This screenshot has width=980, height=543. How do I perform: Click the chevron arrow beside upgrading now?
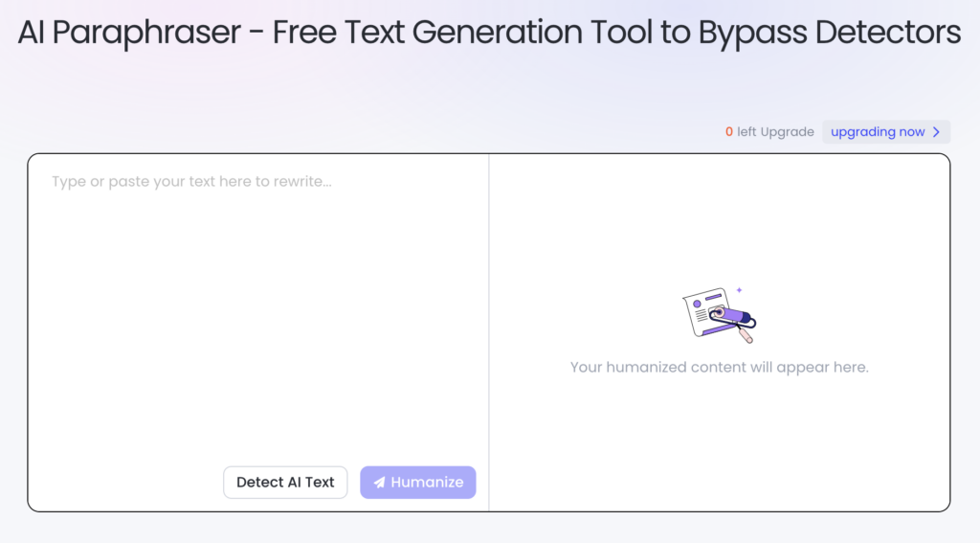[x=937, y=132]
